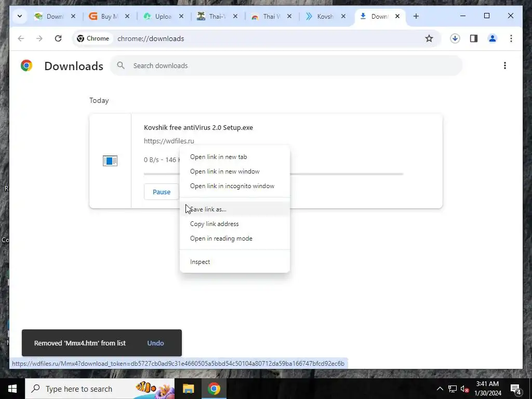Image resolution: width=532 pixels, height=399 pixels.
Task: Open the Downloads page more actions menu
Action: (x=505, y=65)
